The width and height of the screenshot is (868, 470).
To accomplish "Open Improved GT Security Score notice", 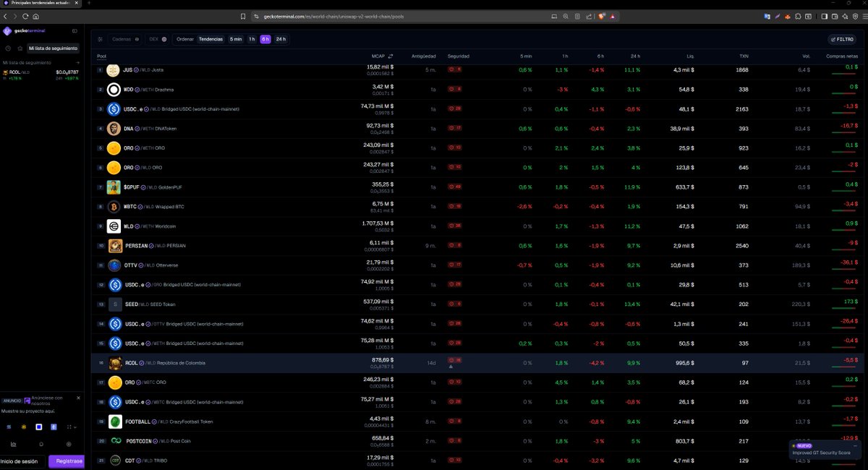I will (x=825, y=449).
